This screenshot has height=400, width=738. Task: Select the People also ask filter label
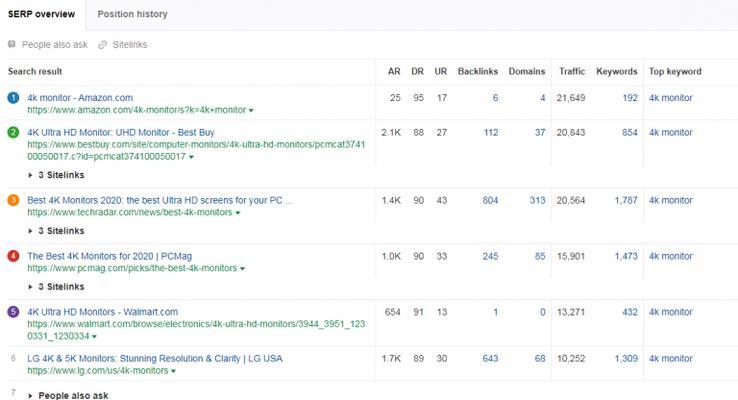[x=55, y=45]
